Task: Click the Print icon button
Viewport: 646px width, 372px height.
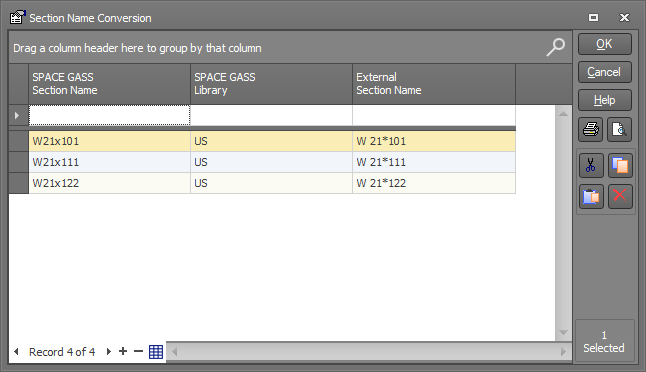Action: click(591, 129)
